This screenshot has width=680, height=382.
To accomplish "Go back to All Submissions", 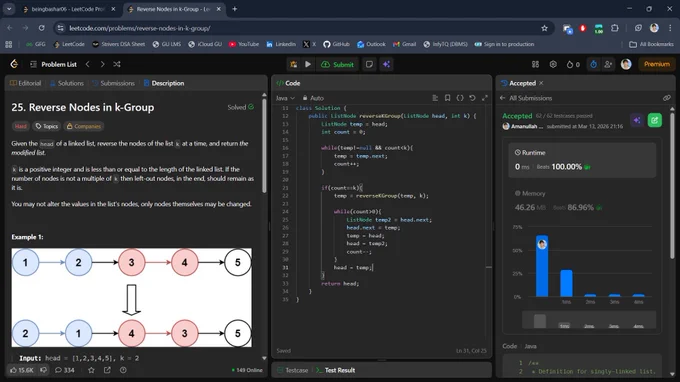I will click(526, 98).
